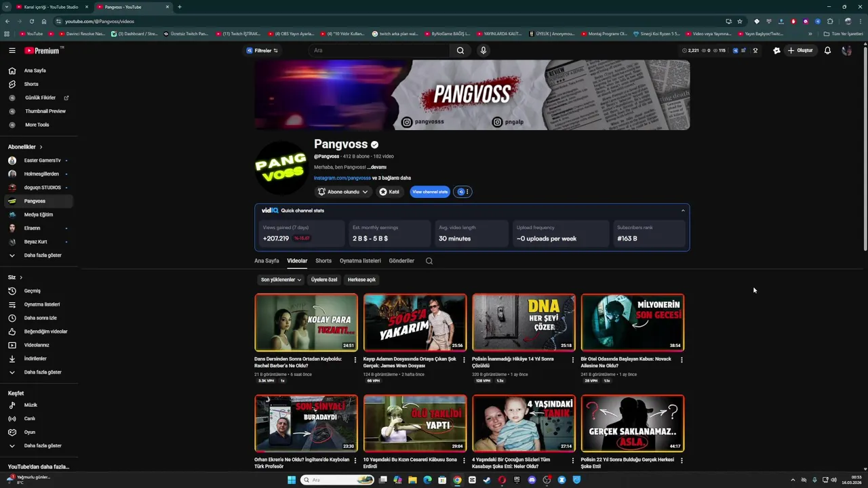This screenshot has height=488, width=868.
Task: Select the Videolar channel tab
Action: [x=297, y=261]
